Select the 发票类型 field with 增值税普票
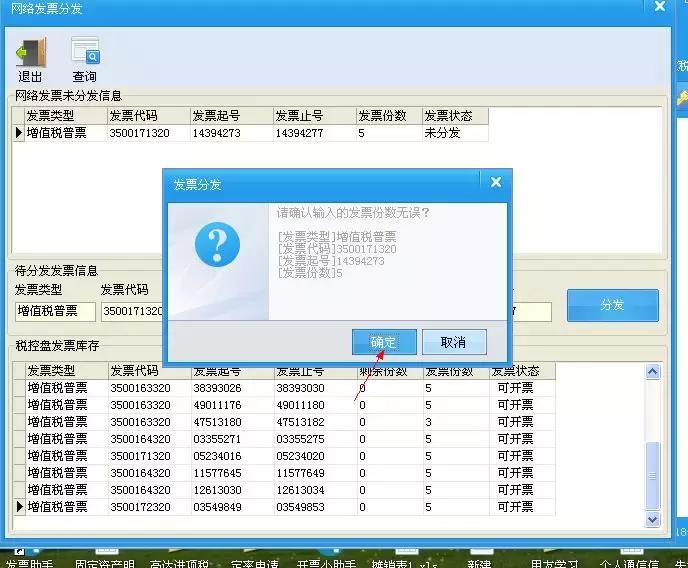 pos(55,311)
